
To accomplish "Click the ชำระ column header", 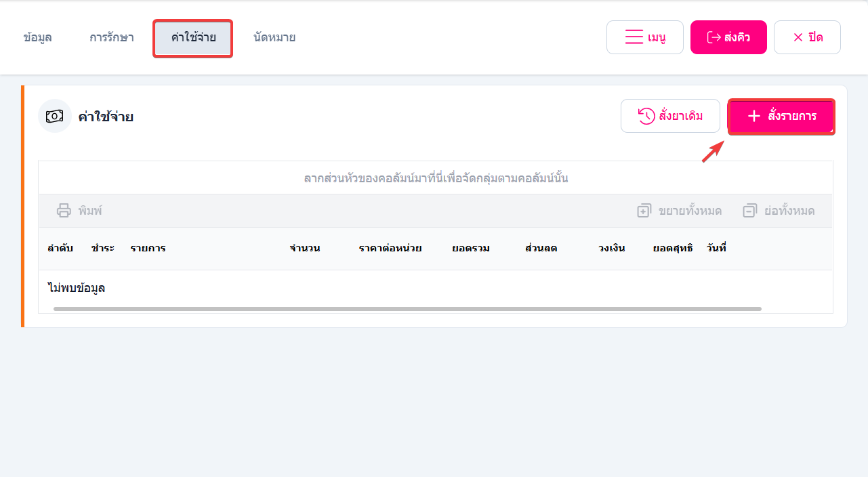I will tap(102, 248).
